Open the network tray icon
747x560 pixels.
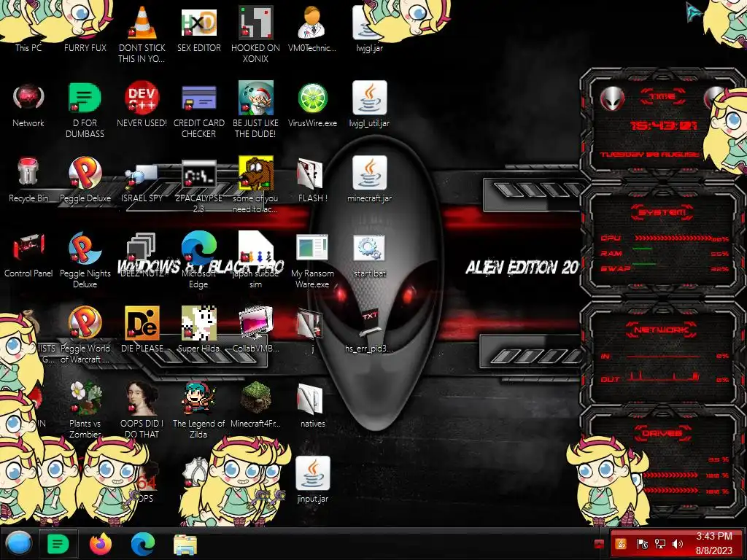pos(659,544)
